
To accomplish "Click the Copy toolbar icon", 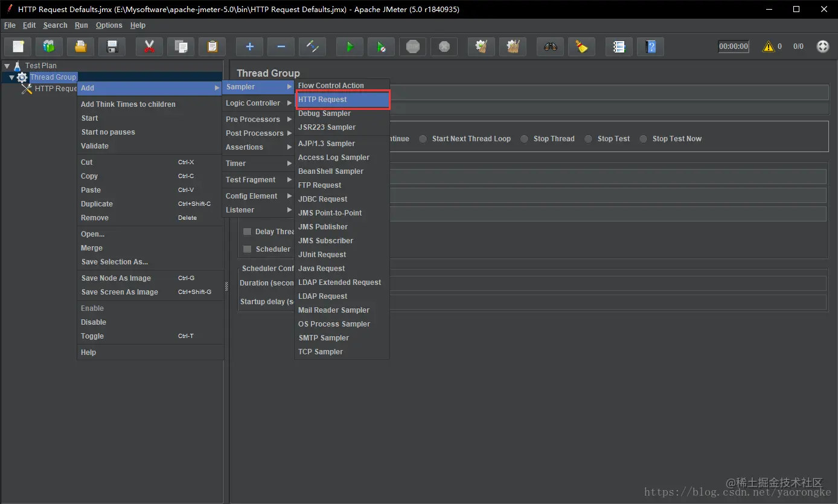I will [181, 46].
